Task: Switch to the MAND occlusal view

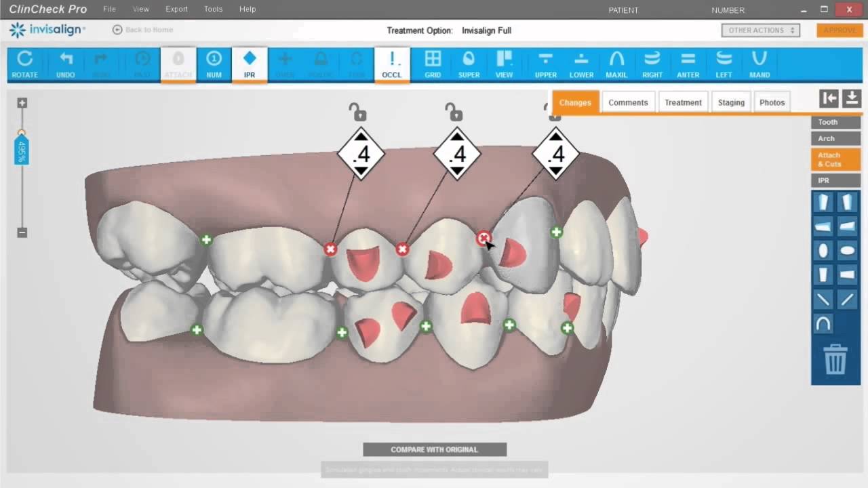Action: pos(759,65)
